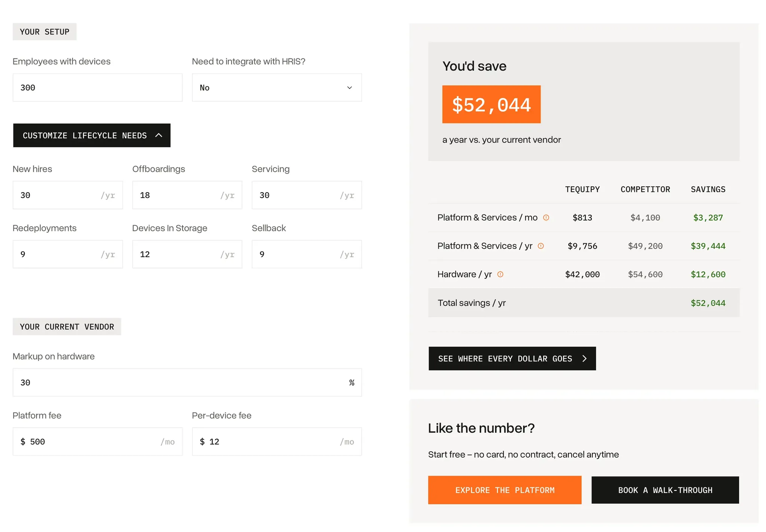Image resolution: width=766 pixels, height=532 pixels.
Task: Click the Like the number? heading
Action: [x=481, y=428]
